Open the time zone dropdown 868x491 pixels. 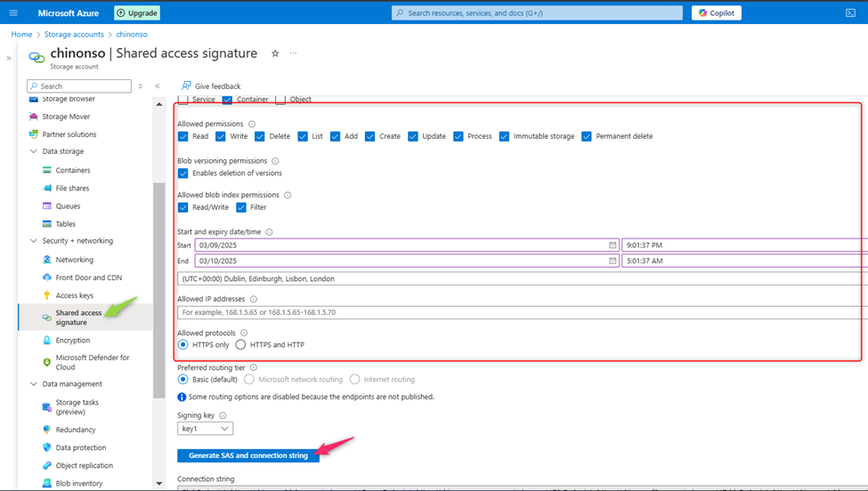pyautogui.click(x=522, y=278)
